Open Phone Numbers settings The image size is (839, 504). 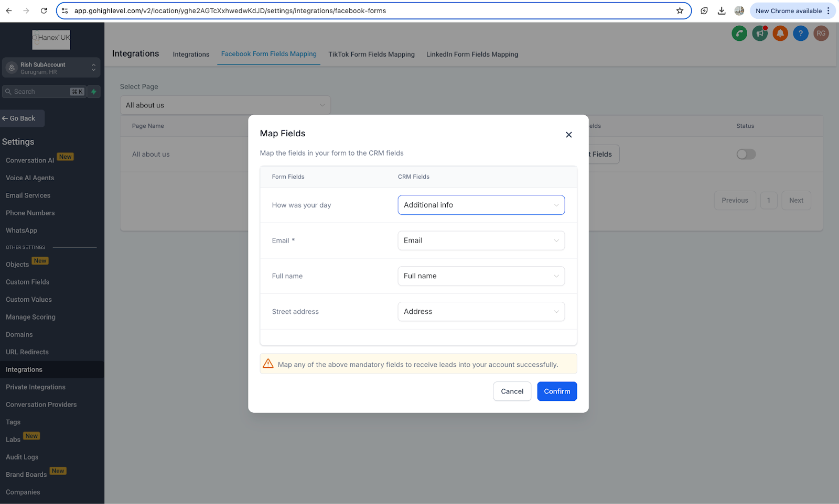tap(30, 213)
